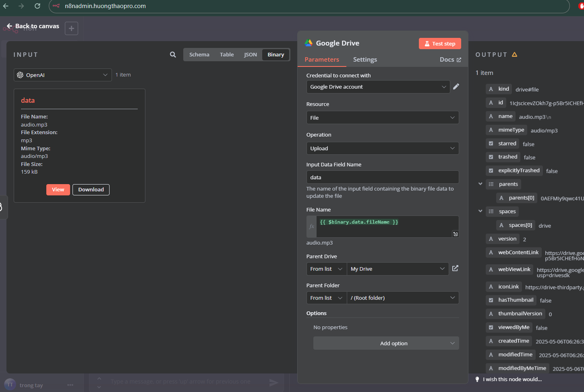Click the iconLink output field label

509,286
